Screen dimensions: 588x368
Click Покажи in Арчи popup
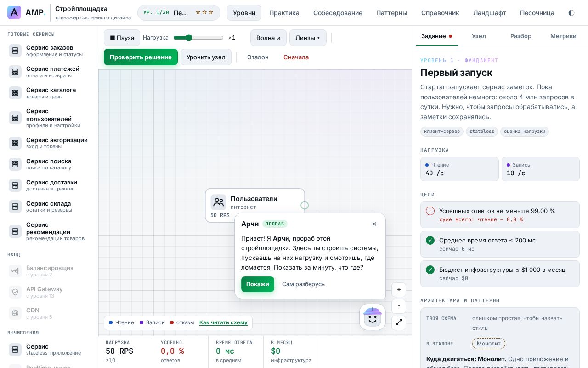258,284
